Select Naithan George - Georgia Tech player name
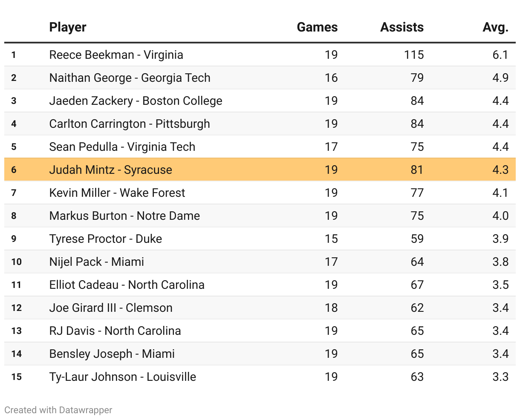The image size is (520, 420). (130, 78)
